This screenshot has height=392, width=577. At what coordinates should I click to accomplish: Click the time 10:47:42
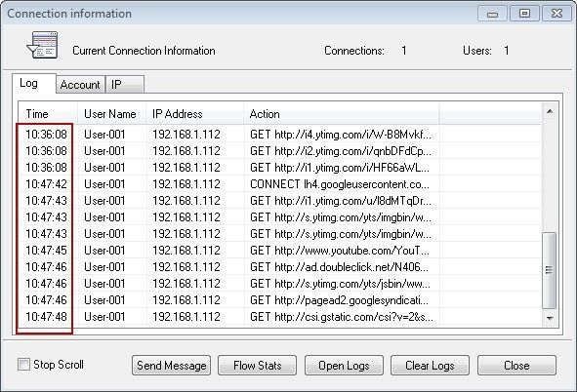(46, 183)
